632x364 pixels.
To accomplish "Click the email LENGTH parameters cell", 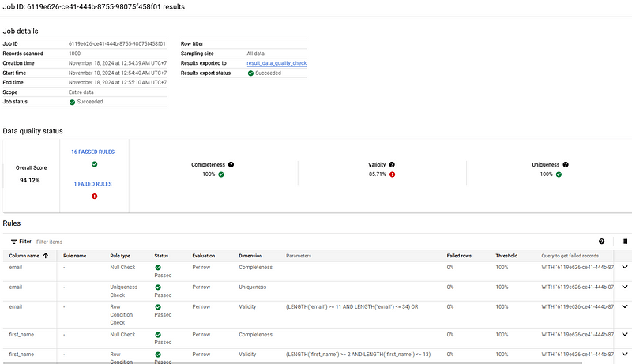I will [x=352, y=307].
